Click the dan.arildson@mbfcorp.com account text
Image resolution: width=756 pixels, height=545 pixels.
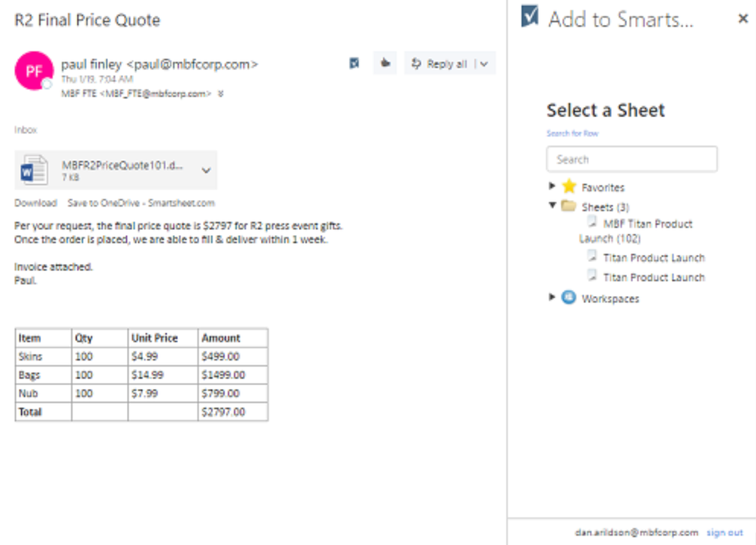coord(637,532)
